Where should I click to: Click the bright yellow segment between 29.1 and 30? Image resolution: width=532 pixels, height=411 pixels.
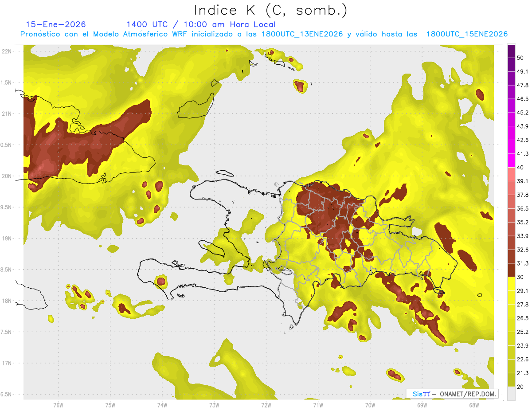pos(511,284)
